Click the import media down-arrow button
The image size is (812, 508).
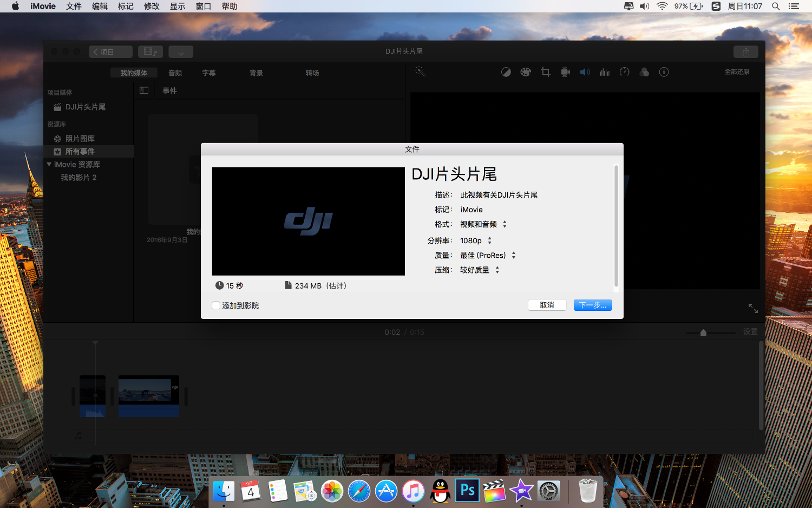[x=181, y=52]
